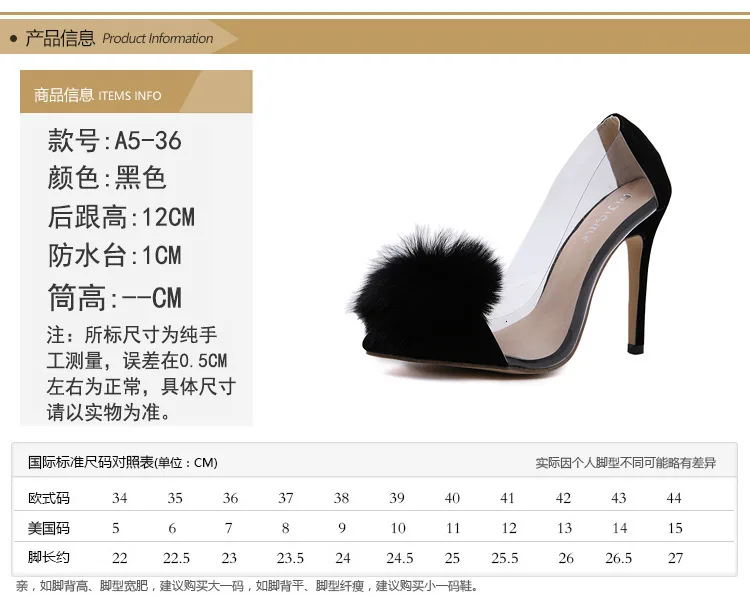Click the row label '美国码'
750x604 pixels.
click(x=49, y=528)
